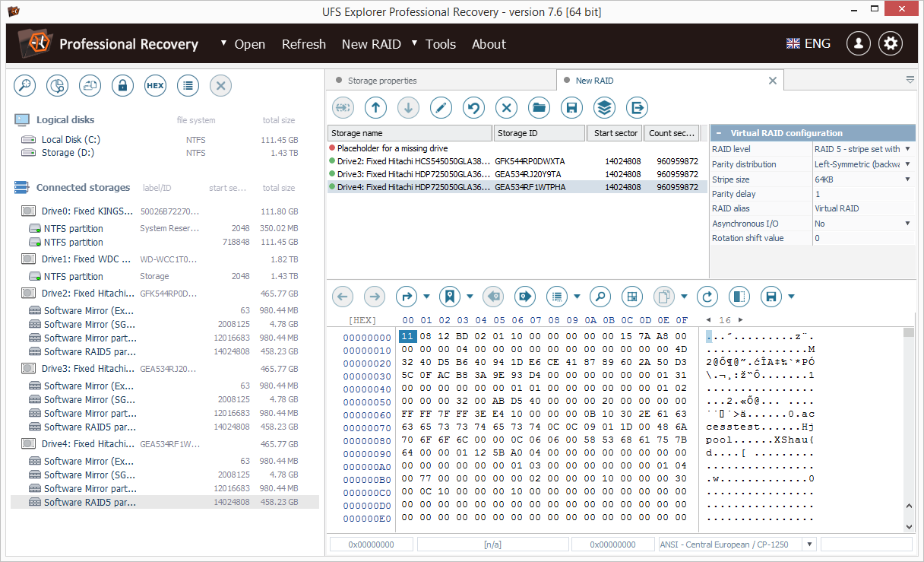Click the lines list icon in hex toolbar

click(558, 297)
